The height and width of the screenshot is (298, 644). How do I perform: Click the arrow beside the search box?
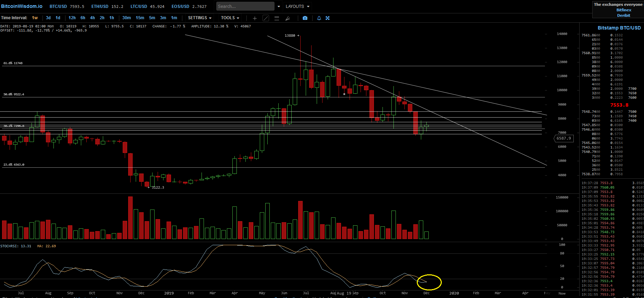point(279,7)
